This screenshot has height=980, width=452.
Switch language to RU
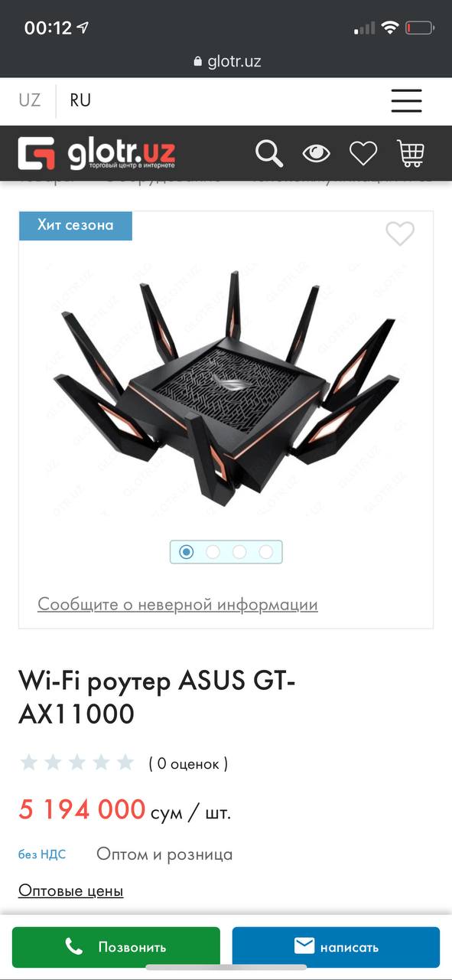pyautogui.click(x=80, y=100)
